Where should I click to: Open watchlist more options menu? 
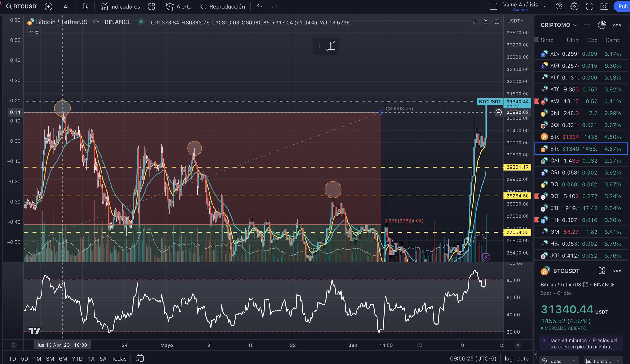point(617,25)
